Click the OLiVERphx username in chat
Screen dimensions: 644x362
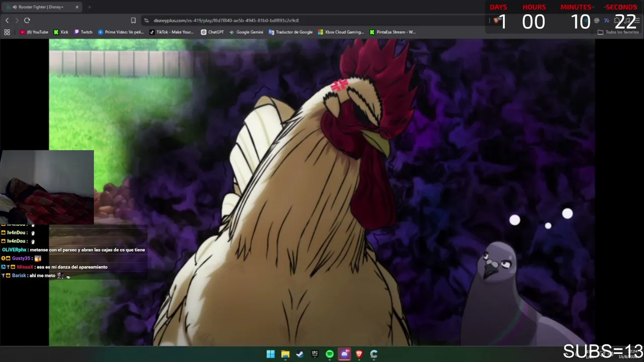(14, 250)
